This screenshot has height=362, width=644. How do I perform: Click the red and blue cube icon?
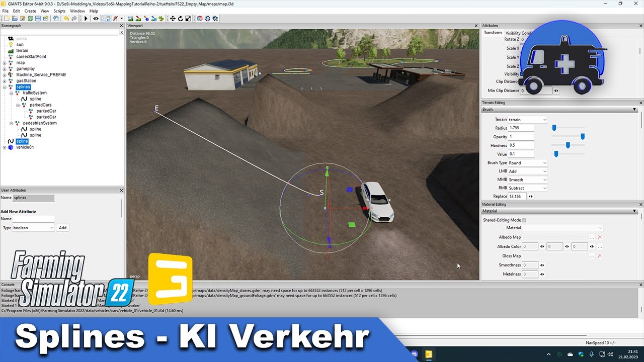(199, 19)
